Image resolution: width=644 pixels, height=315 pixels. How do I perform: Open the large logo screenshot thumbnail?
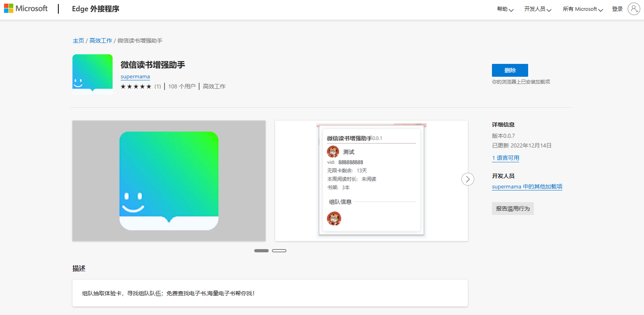169,181
